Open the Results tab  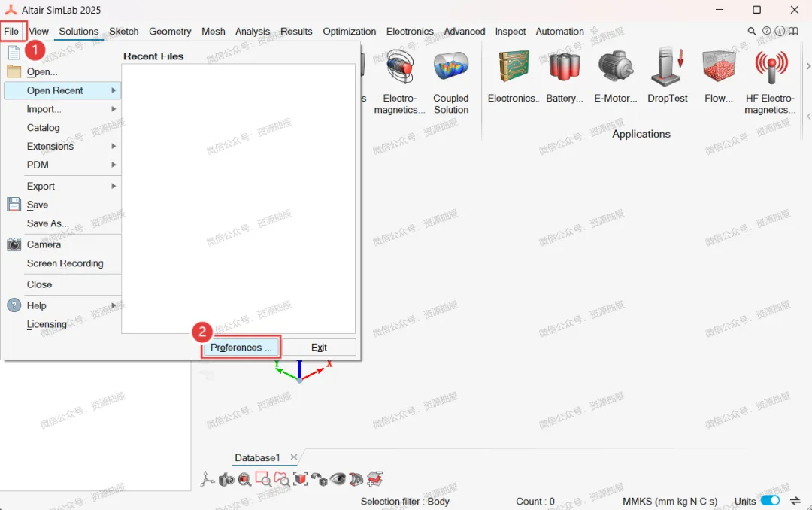click(x=296, y=31)
